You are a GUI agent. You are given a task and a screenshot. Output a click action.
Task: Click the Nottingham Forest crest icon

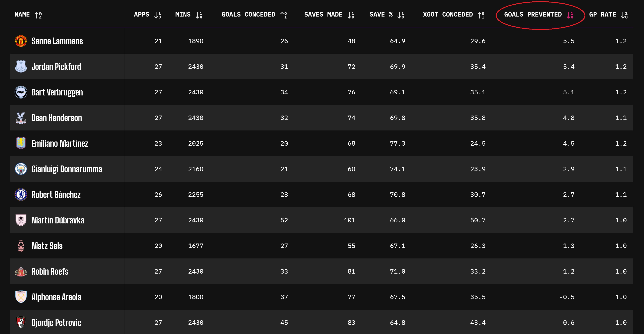21,246
